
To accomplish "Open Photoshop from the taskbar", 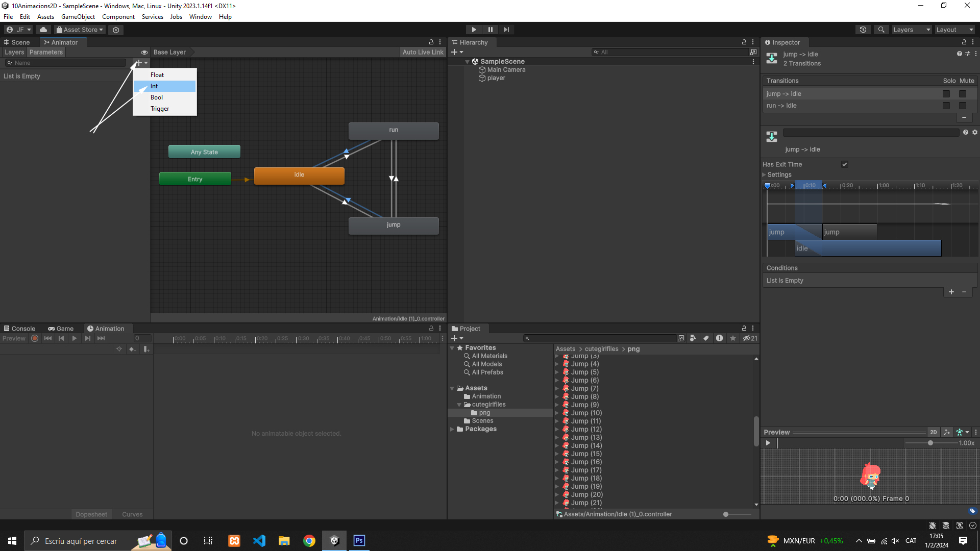I will point(359,541).
